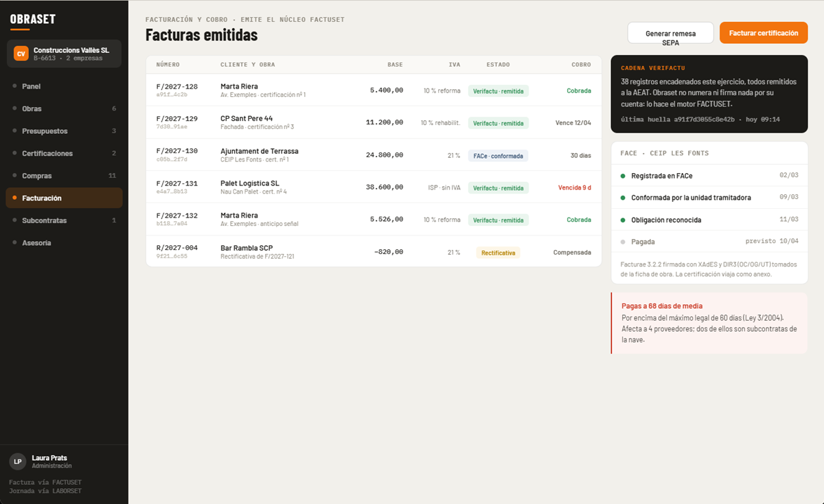Viewport: 824px width, 504px height.
Task: Click the 30 días payment term
Action: [581, 155]
